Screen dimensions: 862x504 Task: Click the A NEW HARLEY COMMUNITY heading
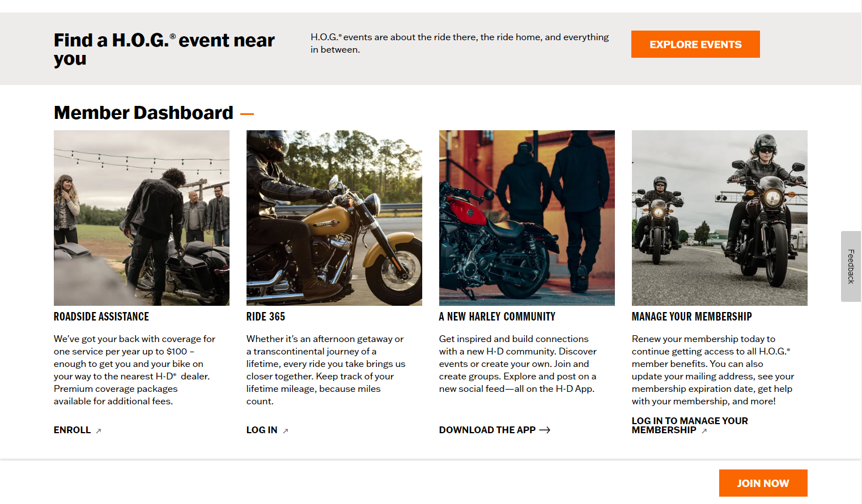point(497,317)
